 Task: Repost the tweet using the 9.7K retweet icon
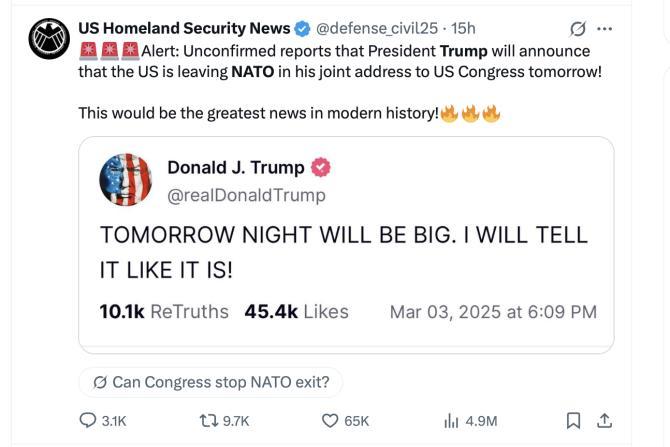point(211,421)
